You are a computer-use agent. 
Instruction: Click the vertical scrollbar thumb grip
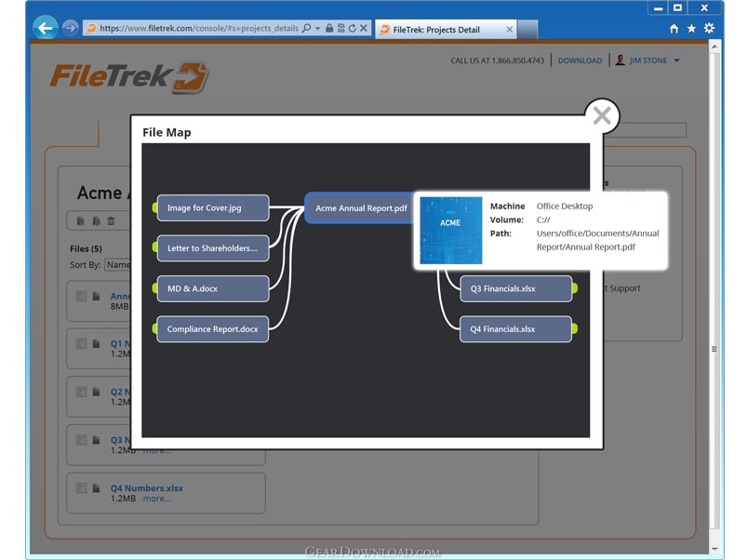click(714, 349)
